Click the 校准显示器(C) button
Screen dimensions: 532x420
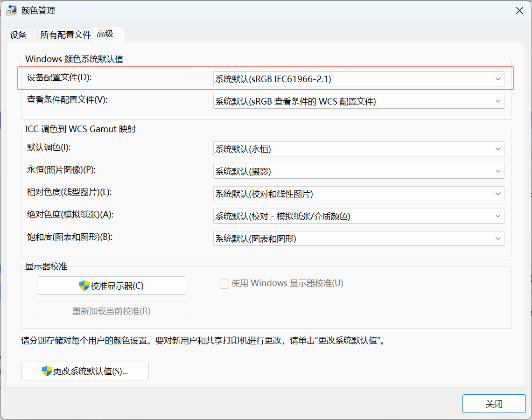point(111,286)
